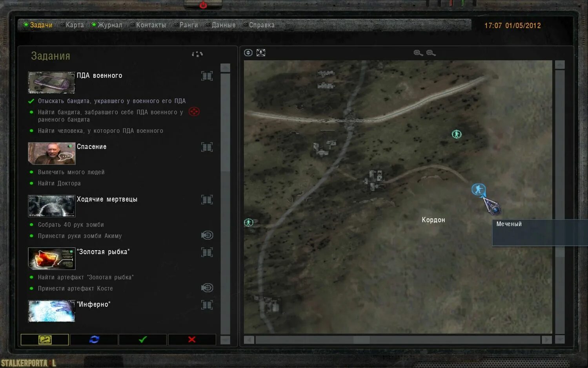Click the Спасение task portrait thumbnail
Screen dimensions: 588x368
click(x=51, y=153)
